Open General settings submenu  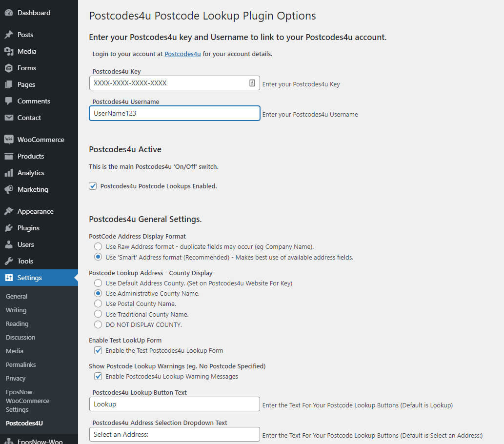[17, 297]
